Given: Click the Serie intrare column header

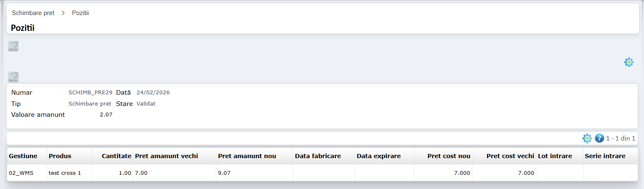Looking at the screenshot, I should point(605,156).
